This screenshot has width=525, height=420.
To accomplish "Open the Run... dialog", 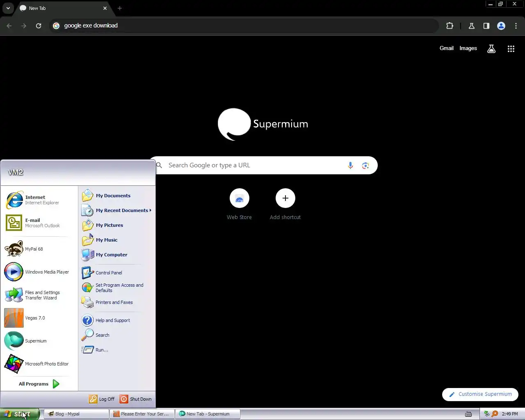I will coord(117,350).
